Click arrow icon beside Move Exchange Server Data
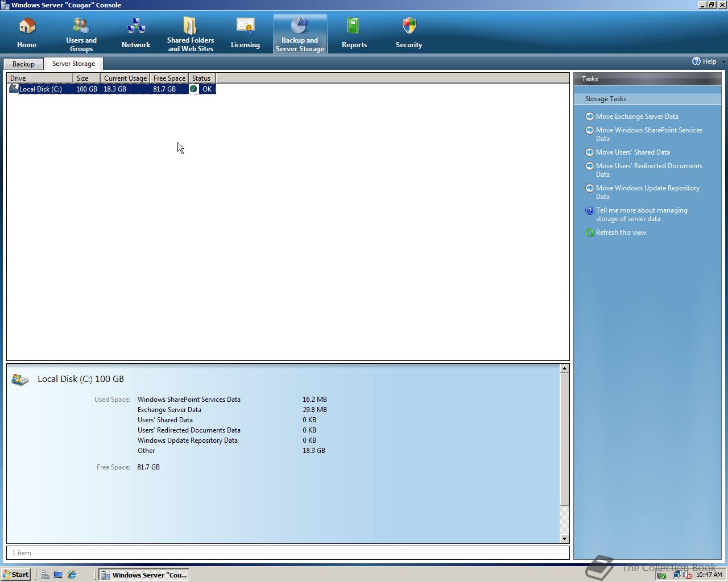 point(590,117)
